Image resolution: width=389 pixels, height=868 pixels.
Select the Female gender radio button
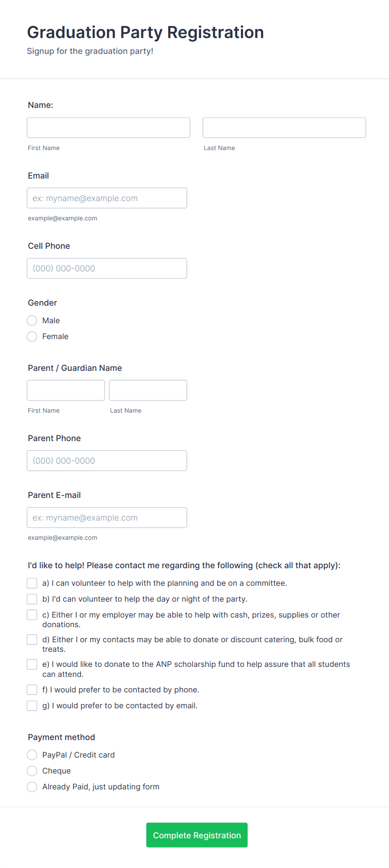pyautogui.click(x=32, y=336)
